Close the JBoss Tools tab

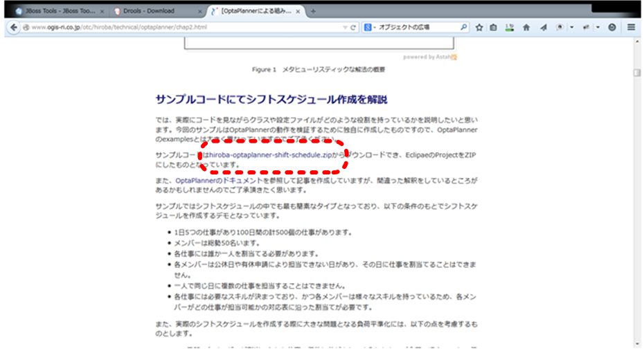(102, 12)
